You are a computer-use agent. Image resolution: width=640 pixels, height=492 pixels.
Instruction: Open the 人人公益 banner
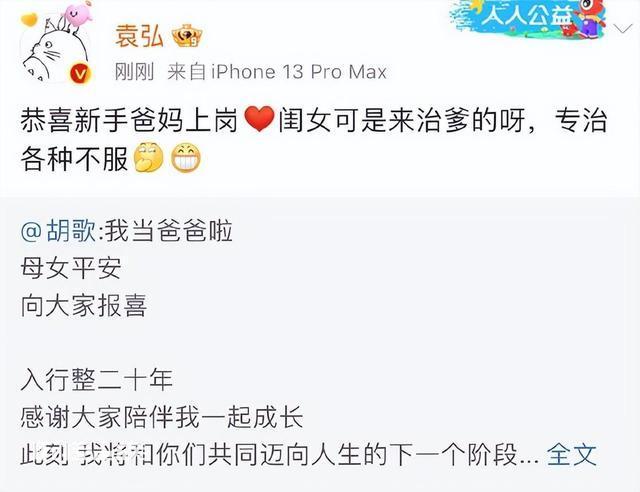coord(528,18)
